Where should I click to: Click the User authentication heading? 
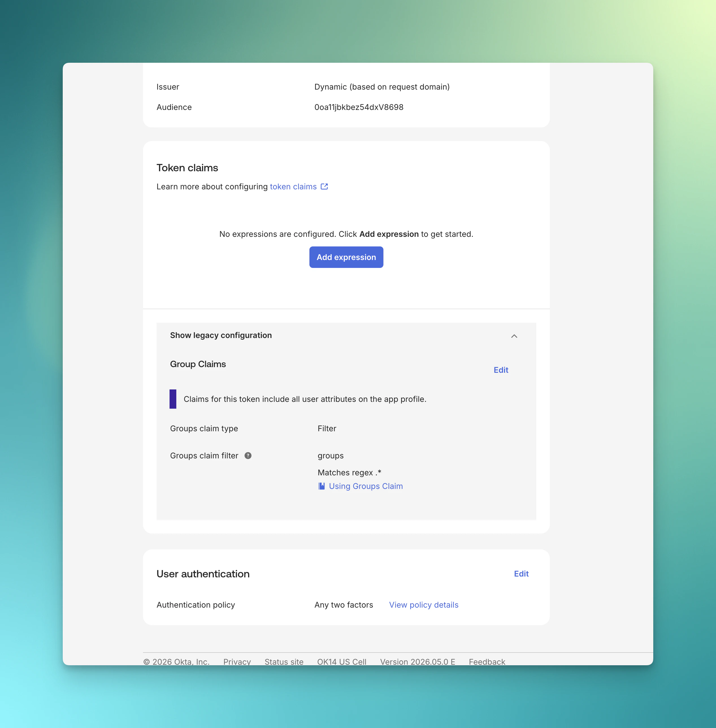203,574
